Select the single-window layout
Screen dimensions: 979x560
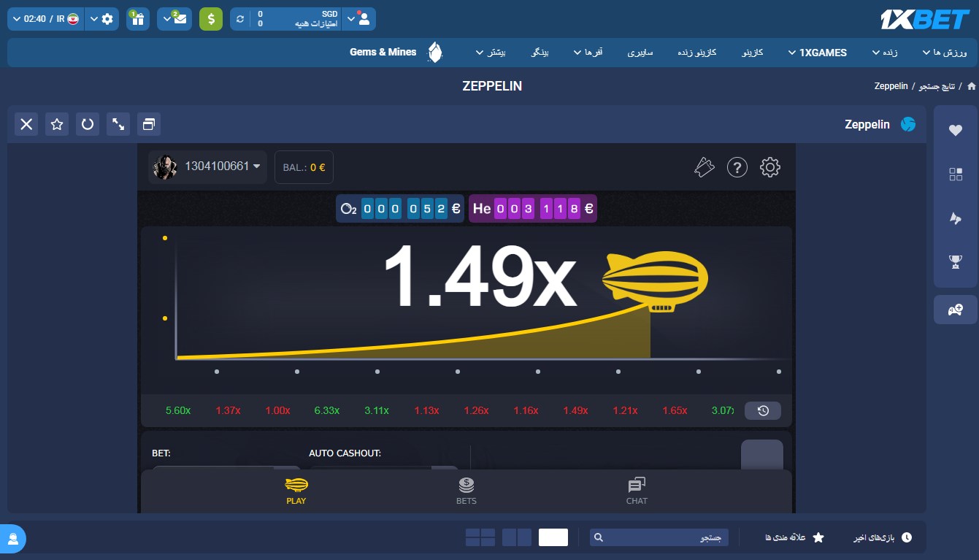553,537
